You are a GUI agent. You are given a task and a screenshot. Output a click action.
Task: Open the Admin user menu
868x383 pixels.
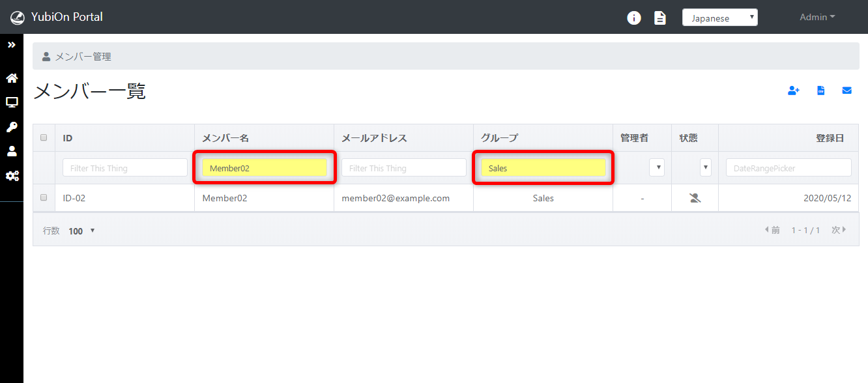[817, 18]
